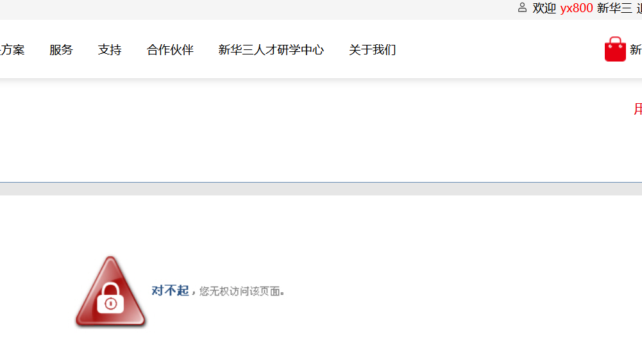Click the 欢迎 greeting text

[x=544, y=8]
